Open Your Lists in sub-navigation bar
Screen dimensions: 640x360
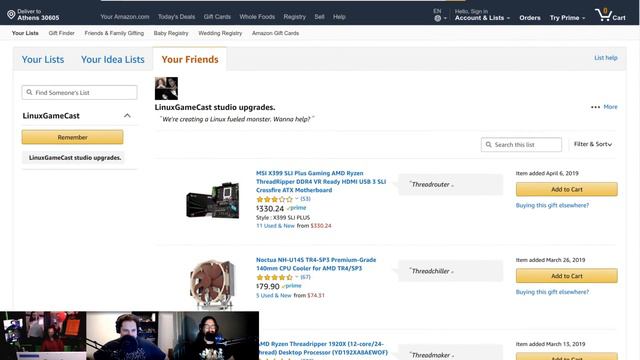25,33
